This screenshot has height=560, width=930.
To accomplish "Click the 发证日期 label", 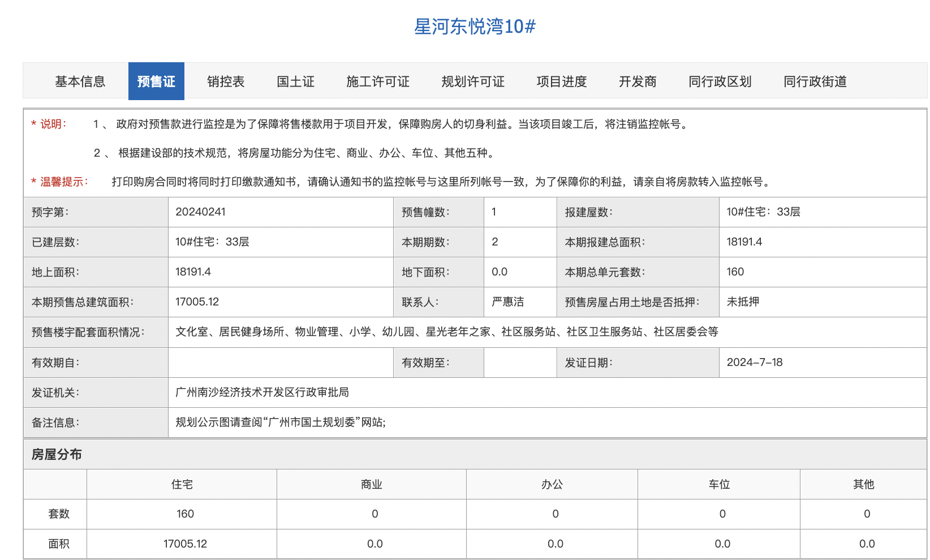I will (588, 363).
